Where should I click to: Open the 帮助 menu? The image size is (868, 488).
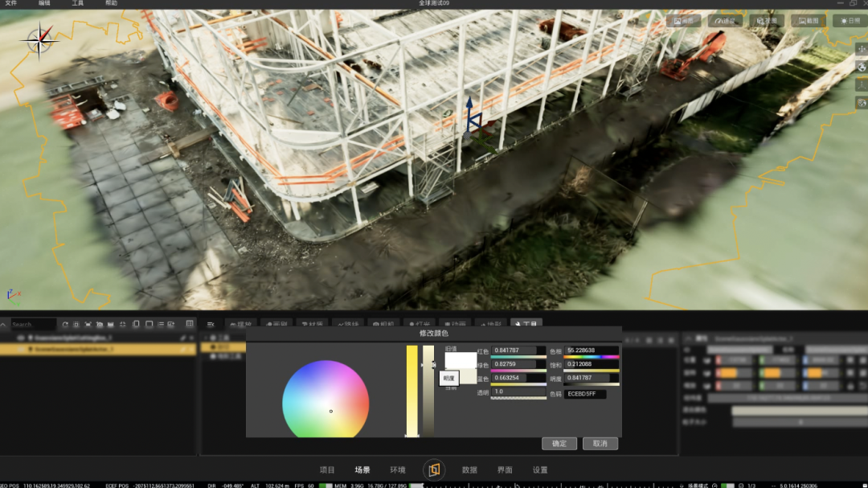[x=111, y=3]
